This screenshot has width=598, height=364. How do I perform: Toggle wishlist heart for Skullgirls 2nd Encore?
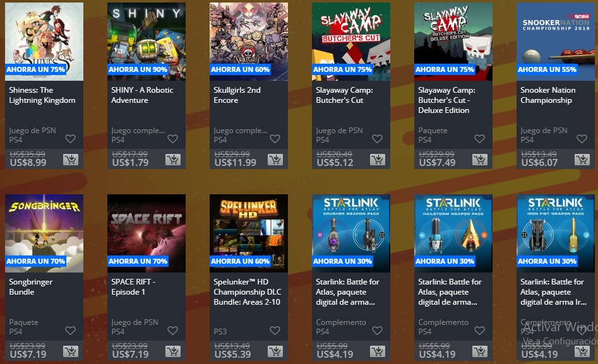click(275, 139)
